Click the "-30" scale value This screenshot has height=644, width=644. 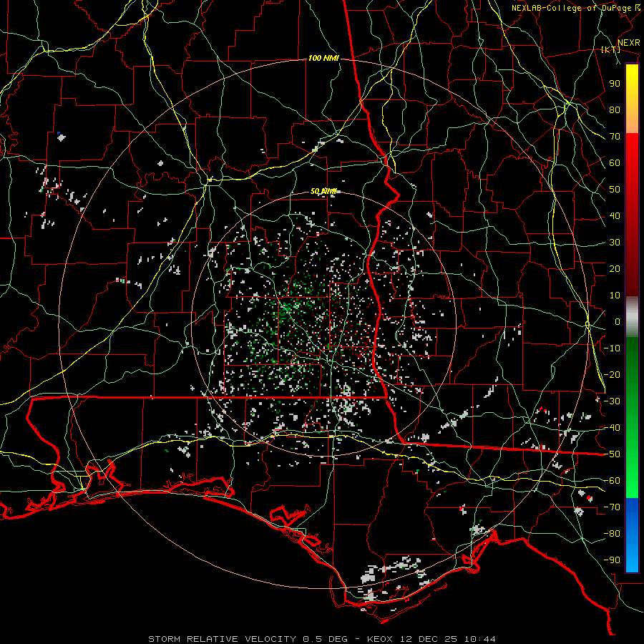coord(612,401)
